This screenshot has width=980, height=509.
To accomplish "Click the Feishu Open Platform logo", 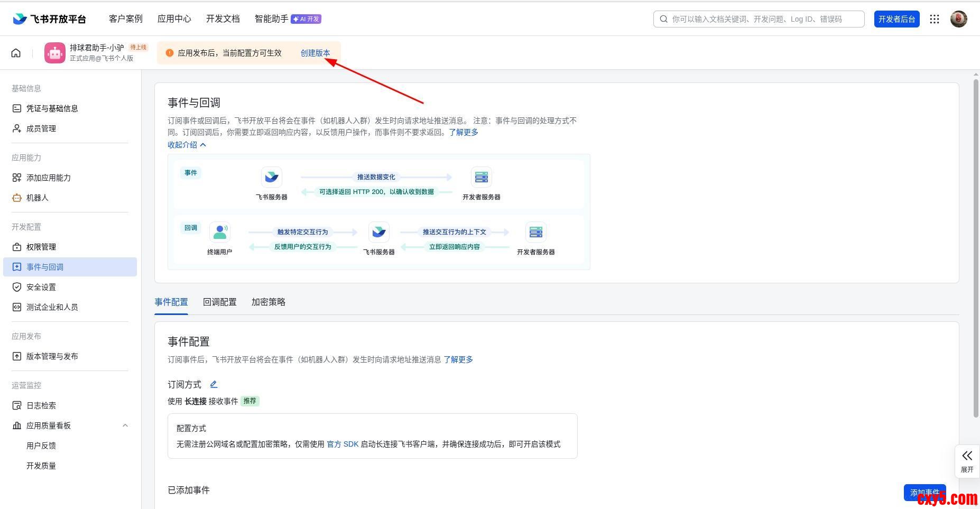I will pyautogui.click(x=49, y=19).
